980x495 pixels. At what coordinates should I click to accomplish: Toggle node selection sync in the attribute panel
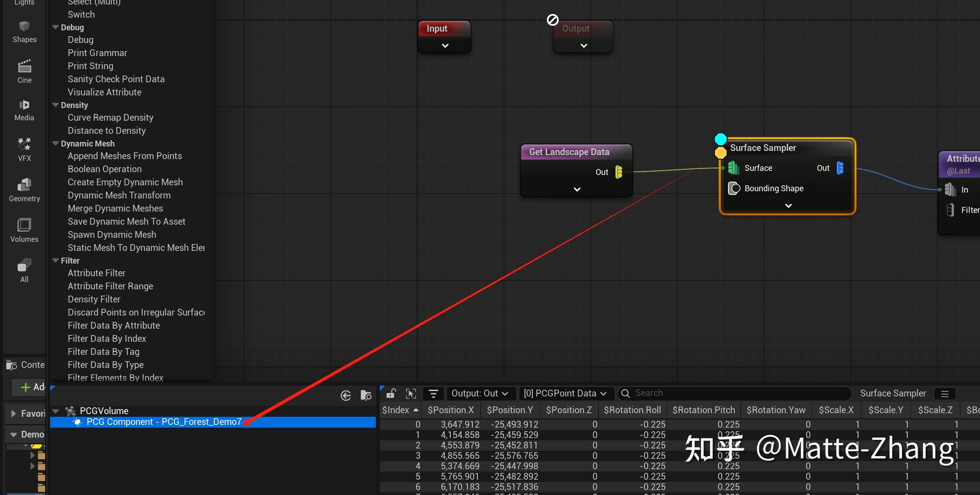click(411, 393)
